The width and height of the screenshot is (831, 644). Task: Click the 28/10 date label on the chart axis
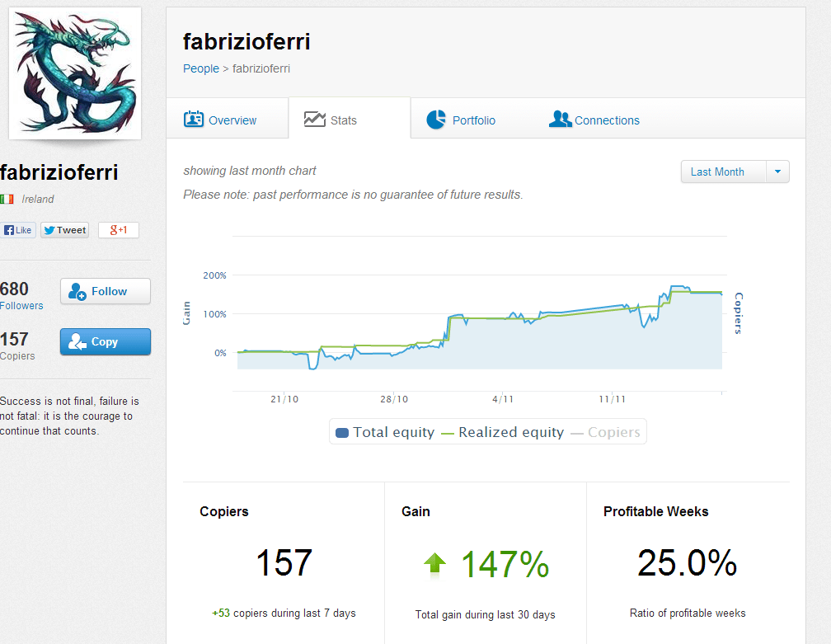394,399
